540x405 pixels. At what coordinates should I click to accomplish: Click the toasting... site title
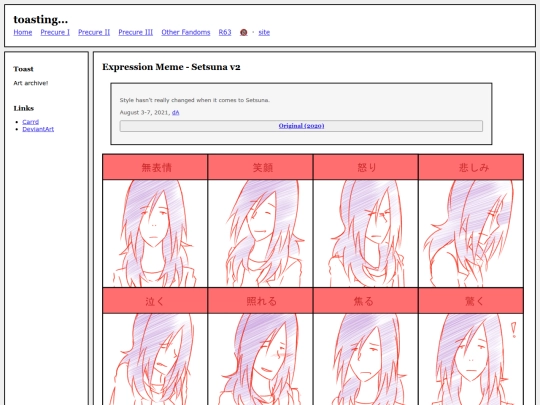pyautogui.click(x=41, y=19)
